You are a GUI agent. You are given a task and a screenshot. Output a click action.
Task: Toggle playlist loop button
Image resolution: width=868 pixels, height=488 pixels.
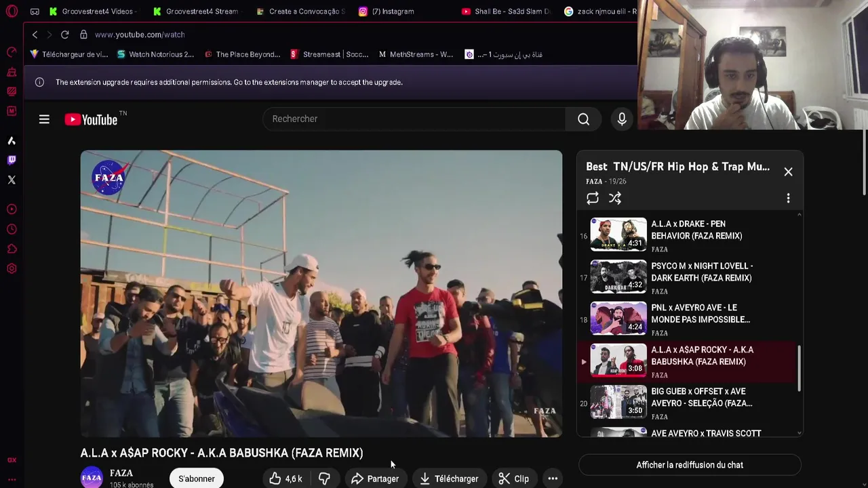[x=593, y=198]
